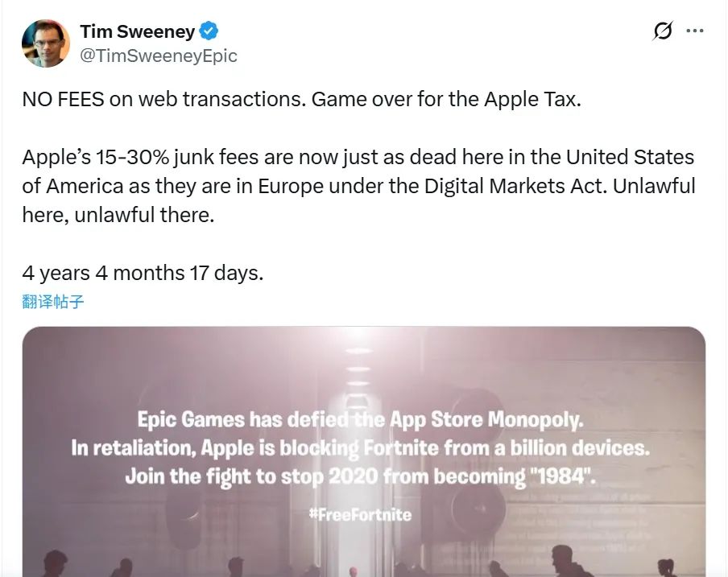Click the "Unlawful here, unlawful there." line
The image size is (728, 577).
pyautogui.click(x=118, y=216)
